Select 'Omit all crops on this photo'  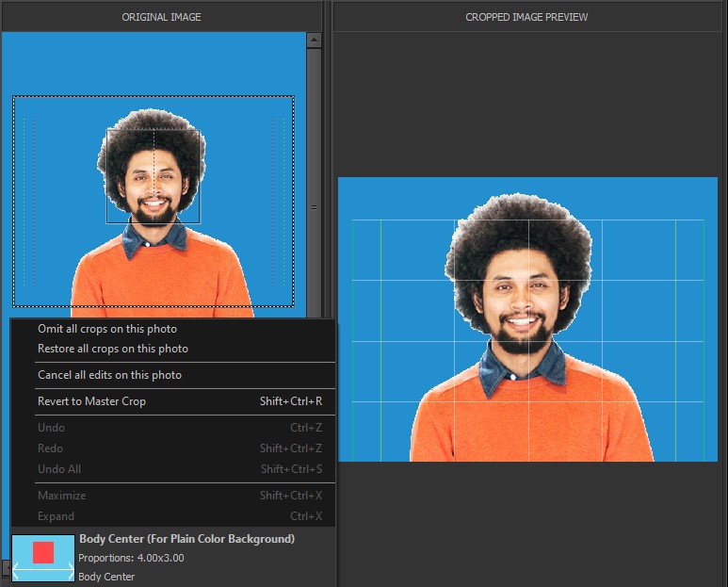click(x=107, y=329)
